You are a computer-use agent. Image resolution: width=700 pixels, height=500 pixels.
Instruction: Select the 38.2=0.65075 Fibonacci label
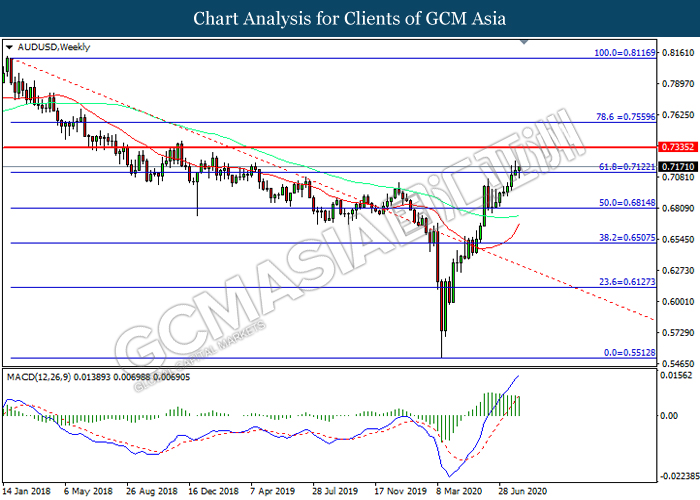[x=627, y=238]
